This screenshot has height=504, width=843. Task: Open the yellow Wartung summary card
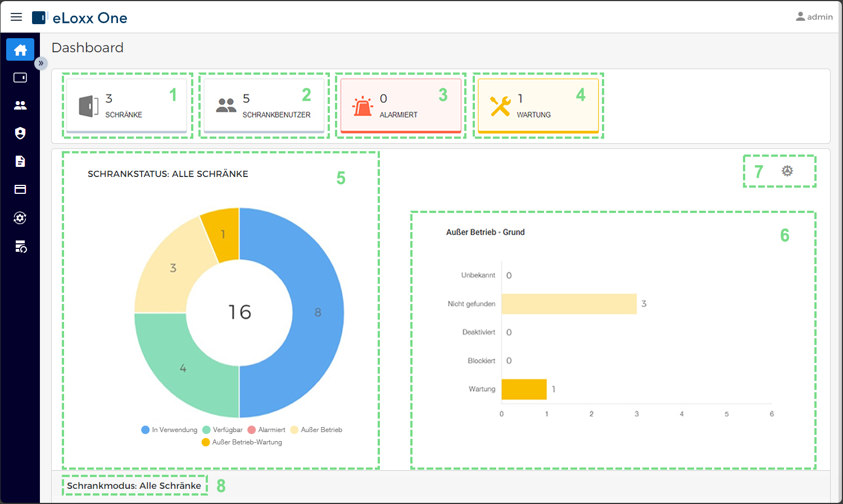[x=538, y=106]
